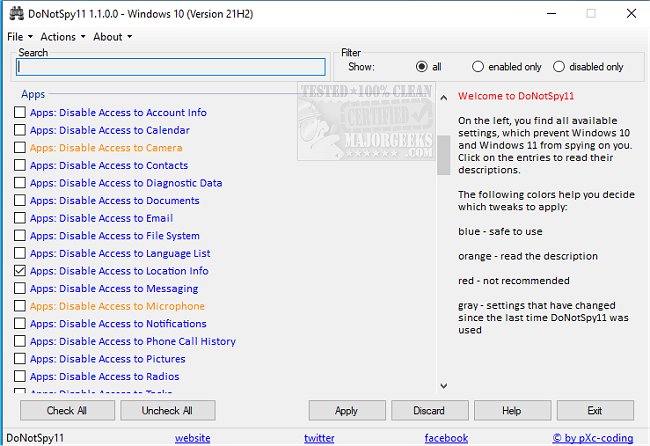The image size is (650, 446).
Task: Open the File menu
Action: (15, 37)
